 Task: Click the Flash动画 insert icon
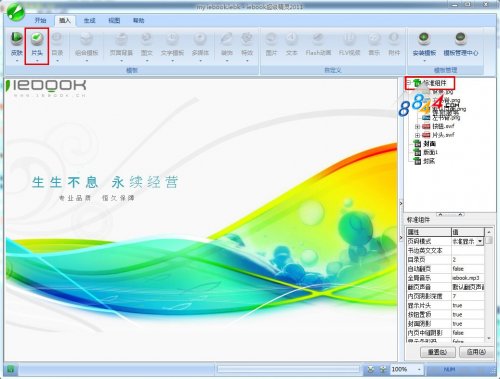point(318,44)
